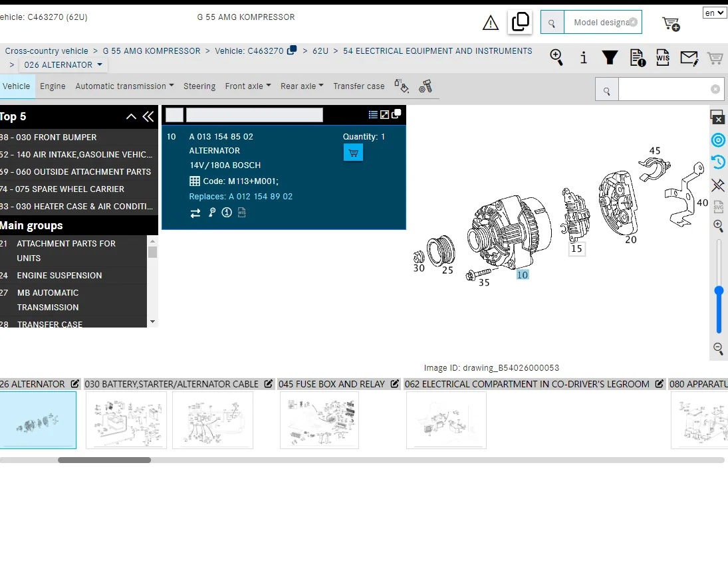Viewport: 728px width, 580px height.
Task: Add alternator A 013 154 85 02 to cart
Action: [353, 153]
